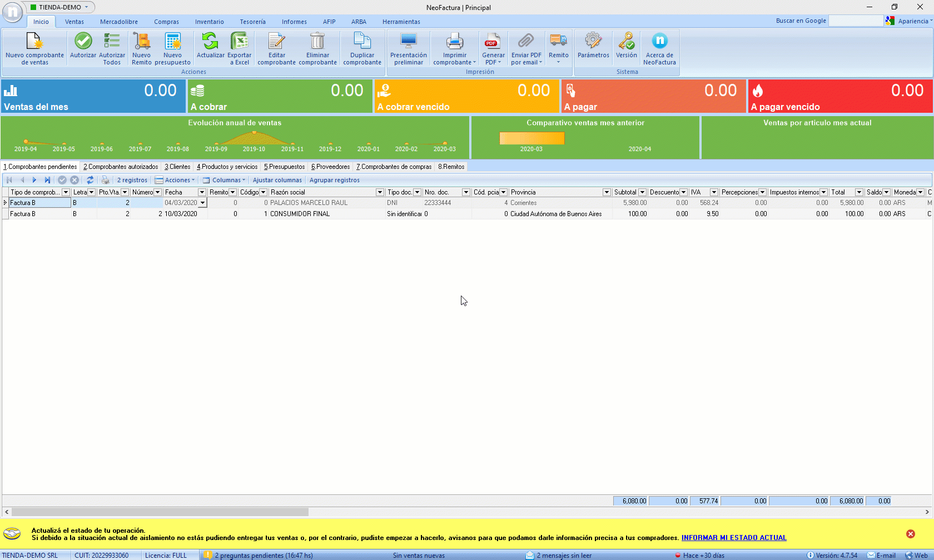Click the Editar comprobante icon

point(276,41)
